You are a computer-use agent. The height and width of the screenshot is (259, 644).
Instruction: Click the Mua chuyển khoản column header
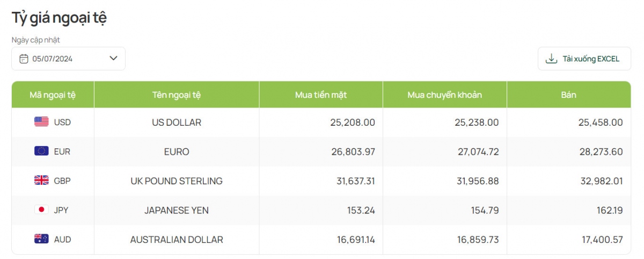[x=445, y=95]
